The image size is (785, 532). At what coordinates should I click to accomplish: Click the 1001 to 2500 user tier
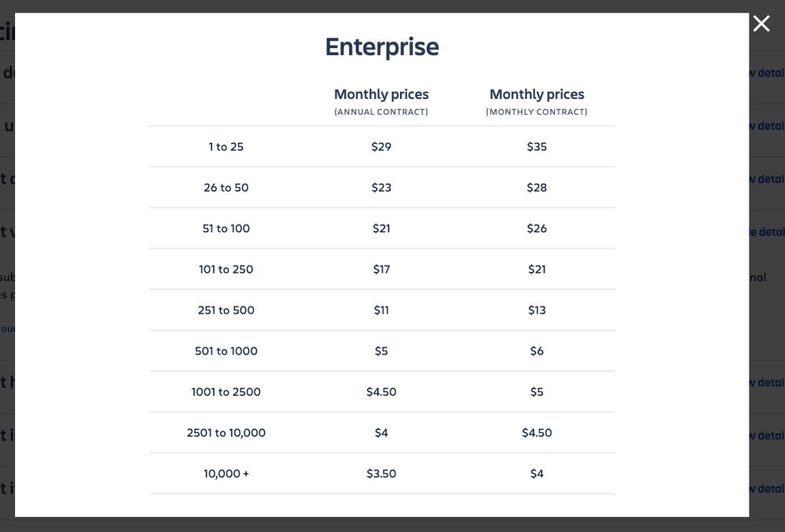(x=226, y=392)
